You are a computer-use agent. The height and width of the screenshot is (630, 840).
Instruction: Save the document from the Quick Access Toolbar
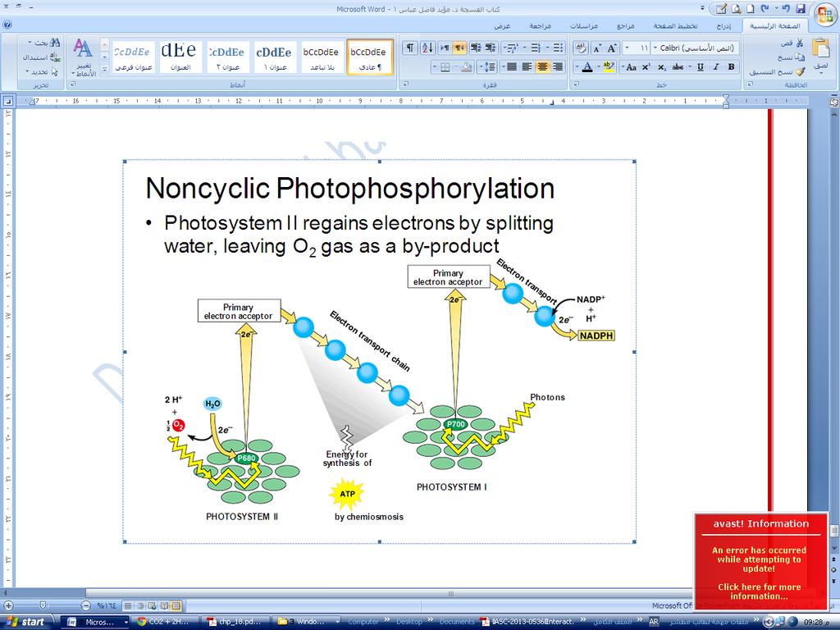801,8
